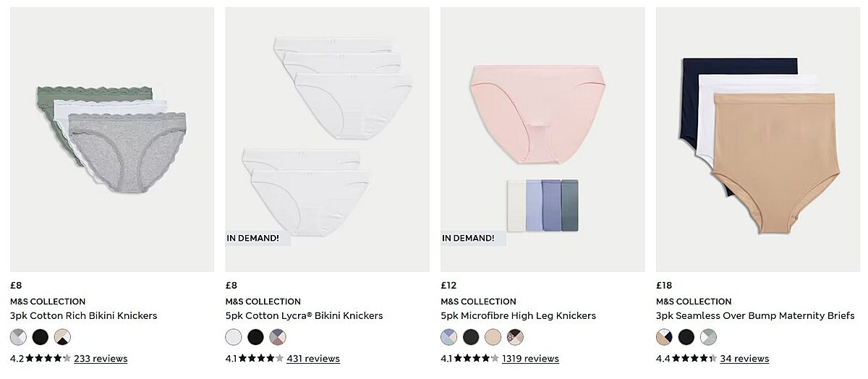868x379 pixels.
Task: Select black swatch under 5pk Cotton Lycra Knickers
Action: 255,337
